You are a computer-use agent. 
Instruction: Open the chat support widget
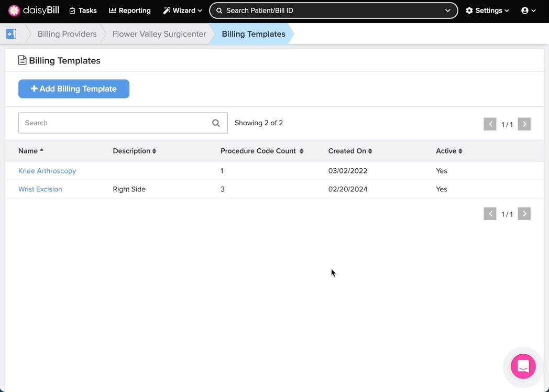(523, 366)
